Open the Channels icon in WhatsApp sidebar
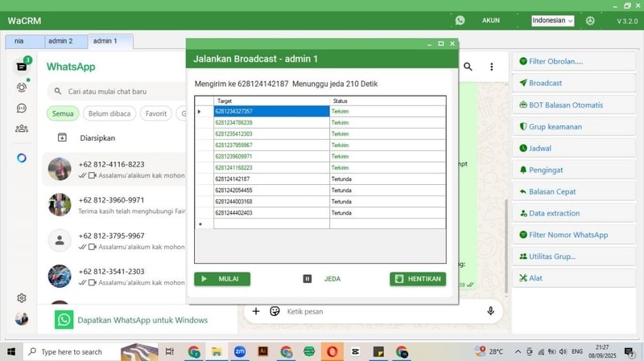Image resolution: width=644 pixels, height=361 pixels. [x=22, y=108]
